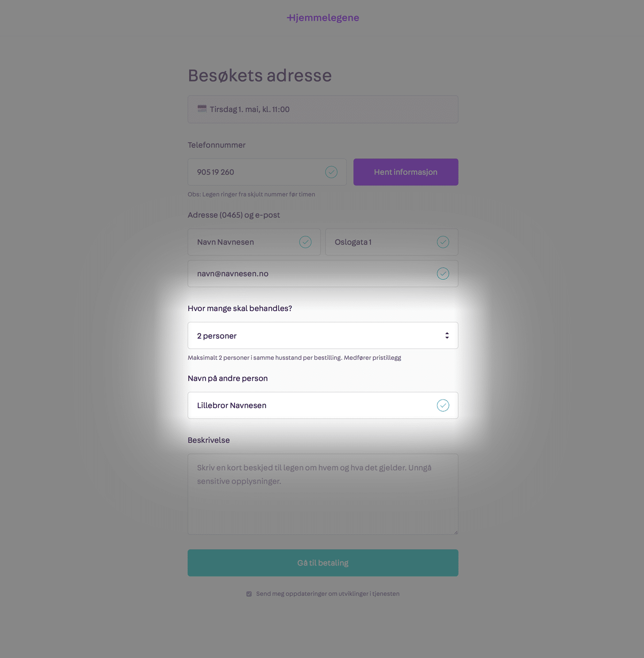
Task: Click the Lillebror Navnesen second person field
Action: click(x=323, y=405)
